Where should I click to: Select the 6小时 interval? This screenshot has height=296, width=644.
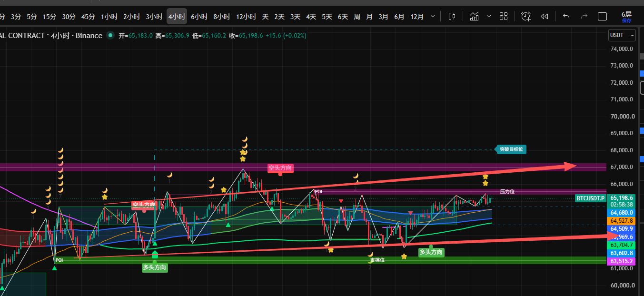tap(199, 16)
